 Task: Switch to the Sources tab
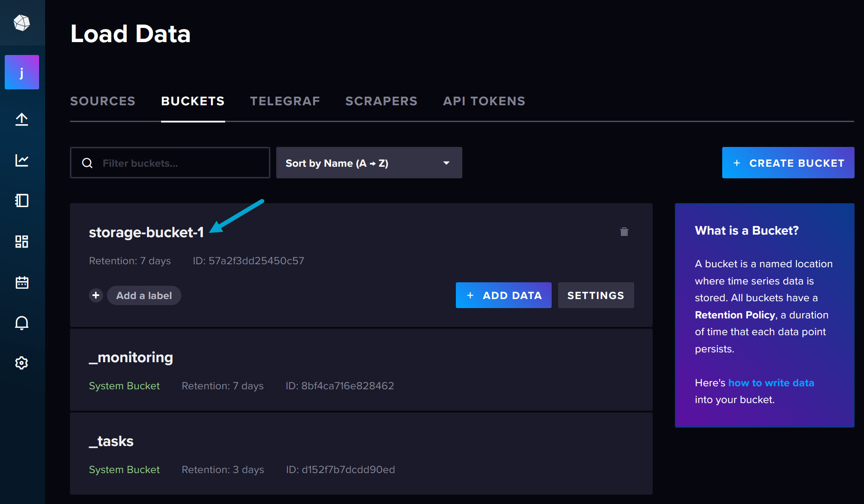pos(103,101)
